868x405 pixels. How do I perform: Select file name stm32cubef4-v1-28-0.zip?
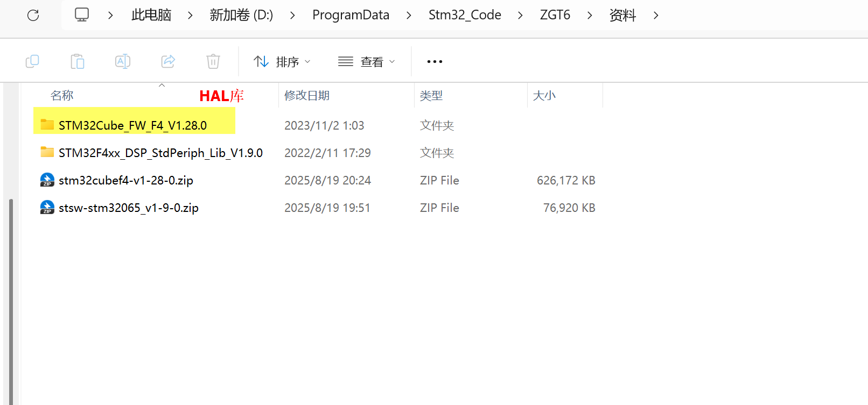tap(126, 180)
